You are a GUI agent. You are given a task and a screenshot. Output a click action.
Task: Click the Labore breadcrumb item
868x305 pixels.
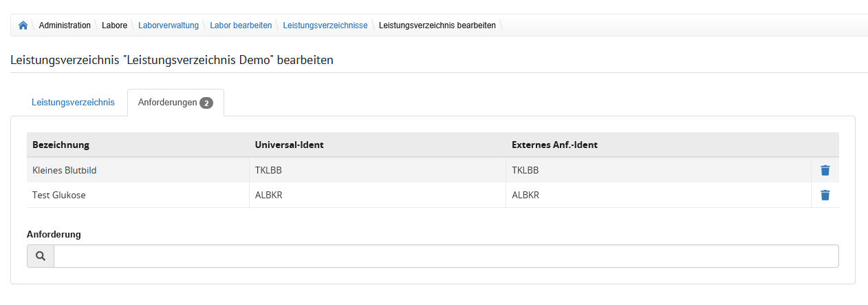[x=114, y=25]
